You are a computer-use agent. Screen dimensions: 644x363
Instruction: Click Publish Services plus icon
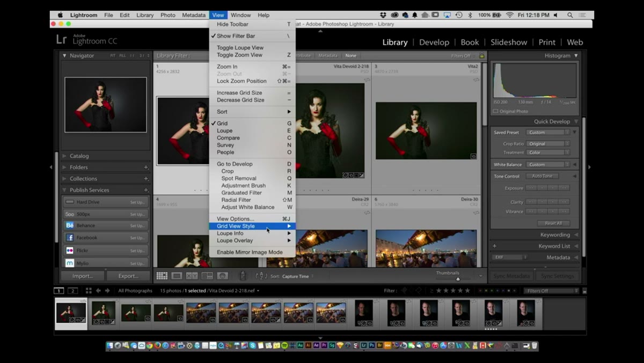click(146, 190)
